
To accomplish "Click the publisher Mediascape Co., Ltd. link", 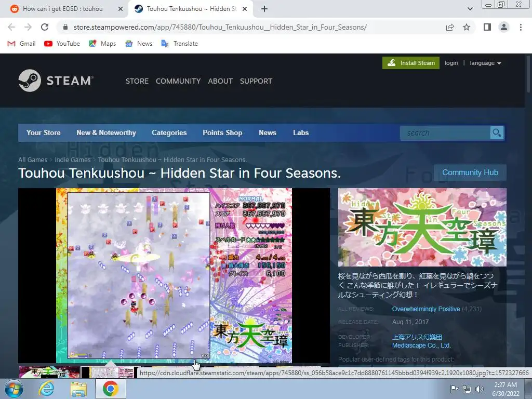I will click(421, 345).
